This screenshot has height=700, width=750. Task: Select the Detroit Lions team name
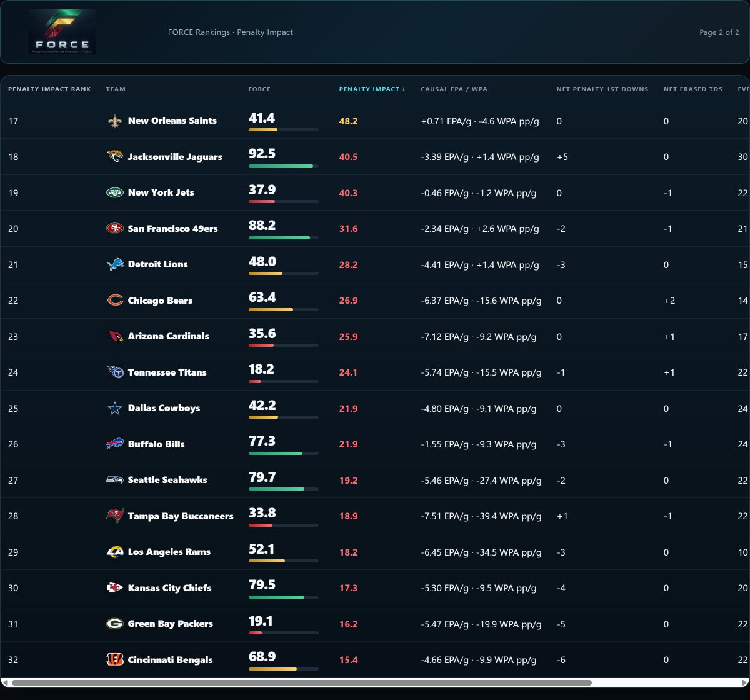pos(158,264)
